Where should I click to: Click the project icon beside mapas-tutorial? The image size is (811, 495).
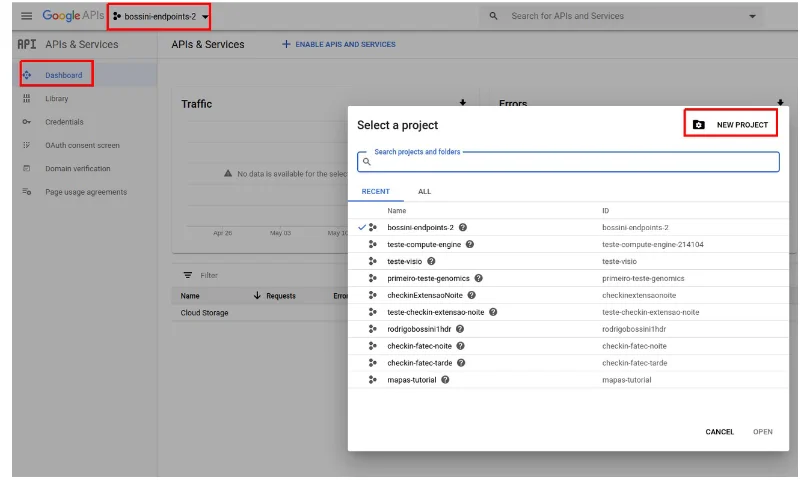pyautogui.click(x=372, y=380)
